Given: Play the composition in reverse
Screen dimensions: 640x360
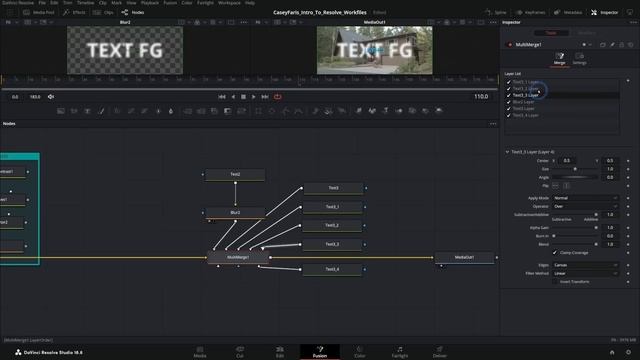Looking at the screenshot, I should tap(233, 97).
